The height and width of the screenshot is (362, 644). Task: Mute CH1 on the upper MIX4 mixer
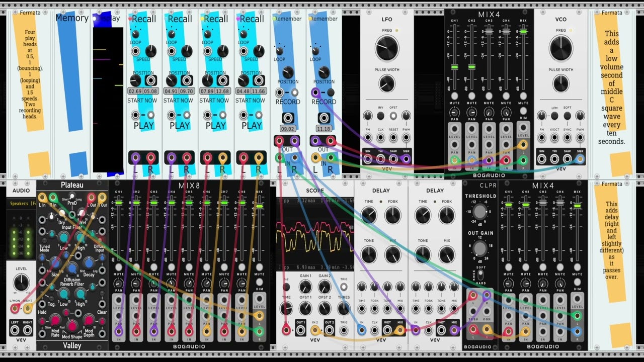tap(455, 96)
